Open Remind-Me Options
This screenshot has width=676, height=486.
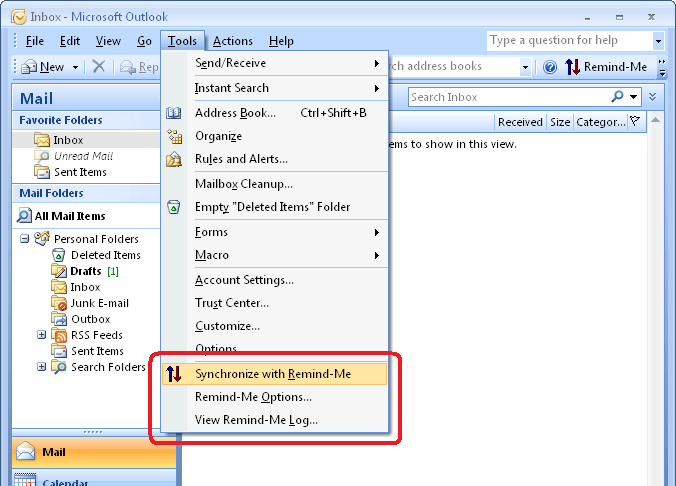click(x=275, y=397)
